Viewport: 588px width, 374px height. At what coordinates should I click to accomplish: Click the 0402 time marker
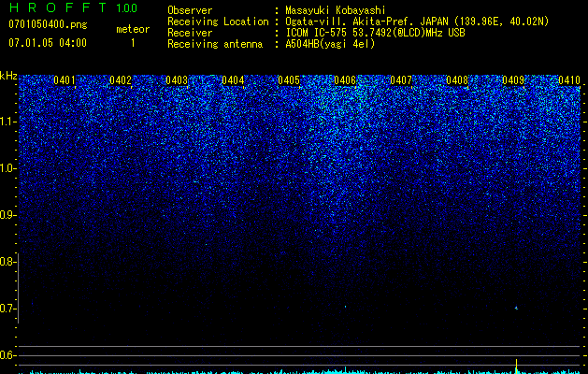click(121, 80)
